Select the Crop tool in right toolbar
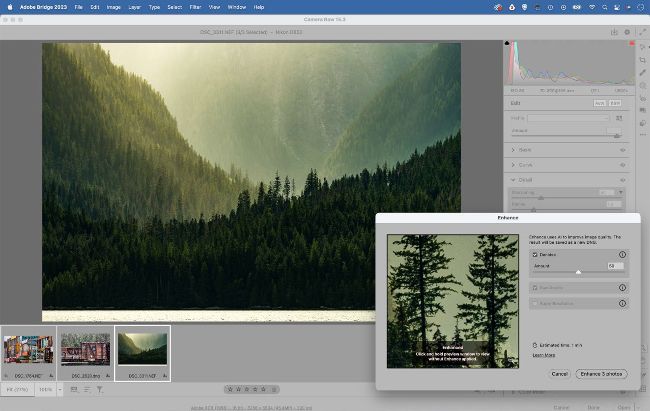 642,60
